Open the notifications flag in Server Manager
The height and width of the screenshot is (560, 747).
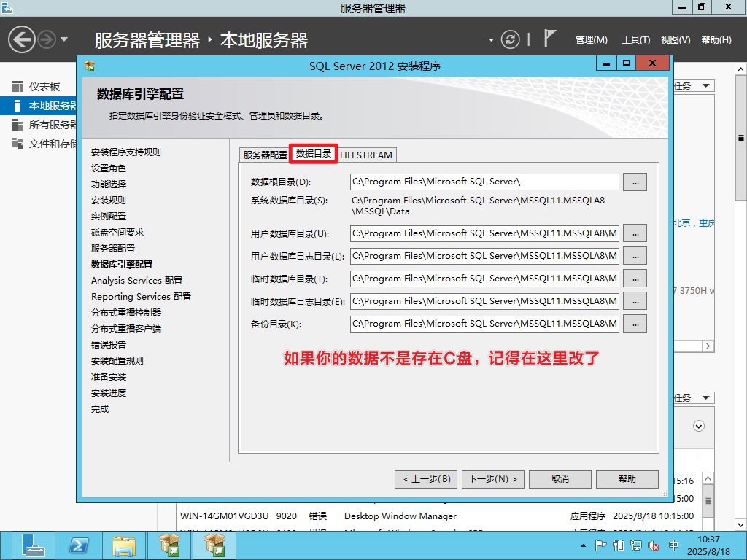pos(549,38)
